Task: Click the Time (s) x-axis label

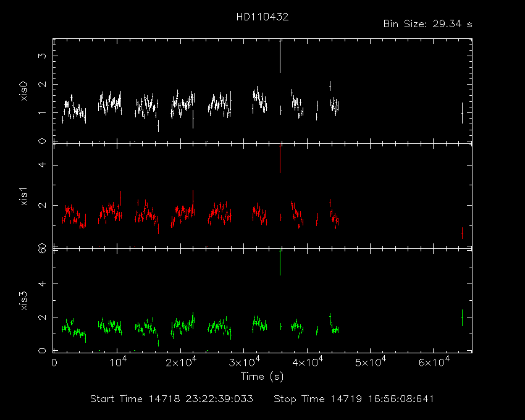Action: 262,377
